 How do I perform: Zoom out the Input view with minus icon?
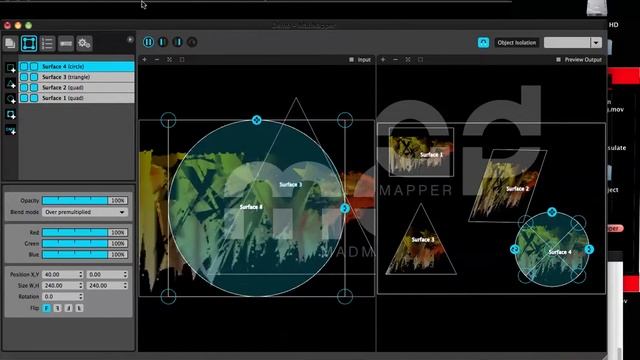coord(157,60)
